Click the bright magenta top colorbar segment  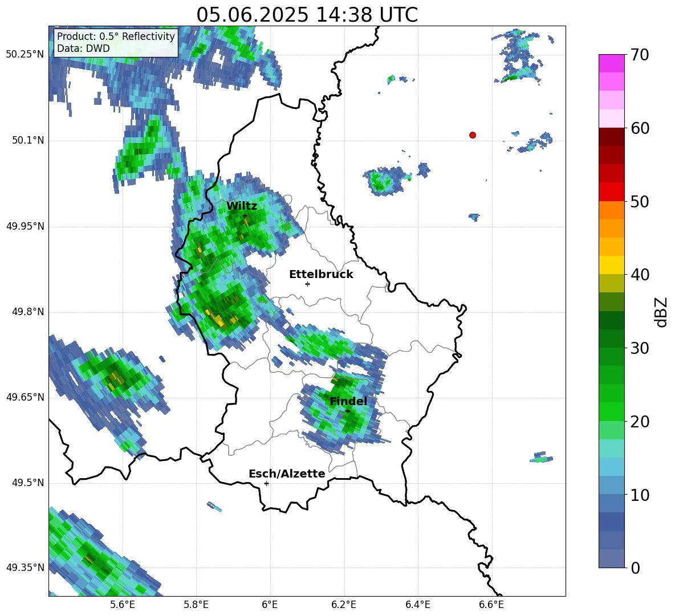pos(611,63)
